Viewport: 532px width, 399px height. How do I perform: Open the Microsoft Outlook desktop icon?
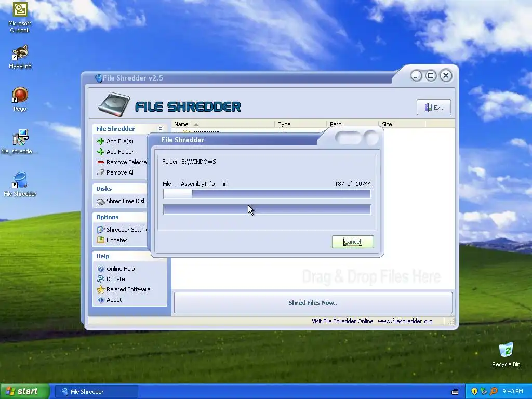[x=20, y=17]
